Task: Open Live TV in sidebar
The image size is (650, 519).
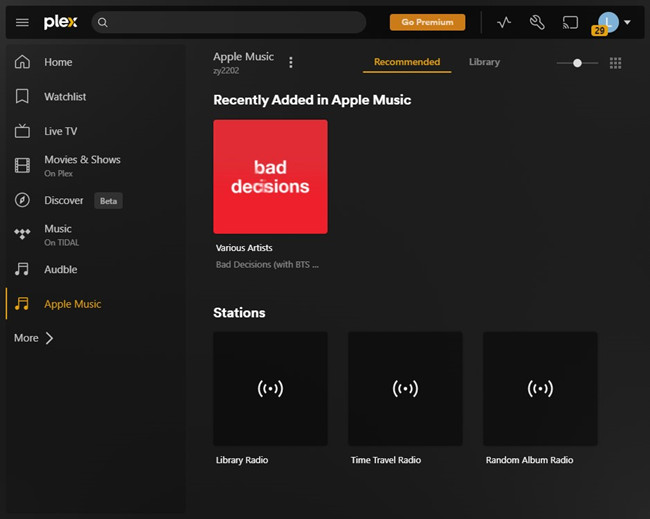Action: click(x=61, y=131)
